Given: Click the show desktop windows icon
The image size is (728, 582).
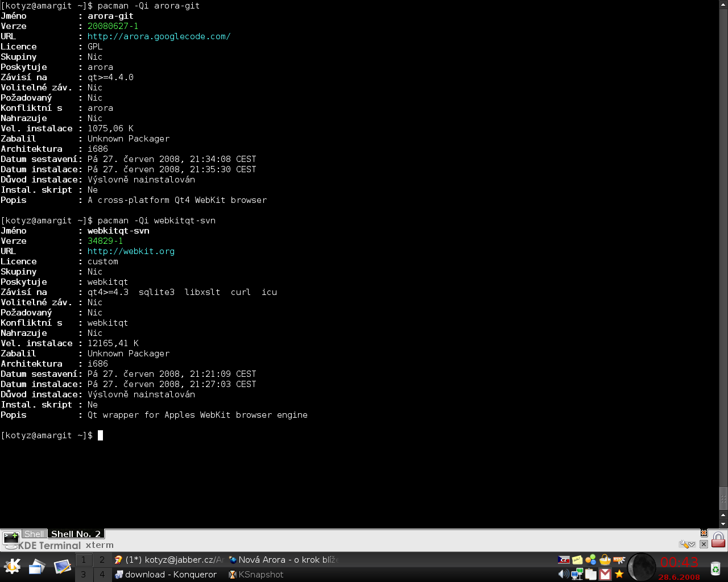Looking at the screenshot, I should 37,567.
